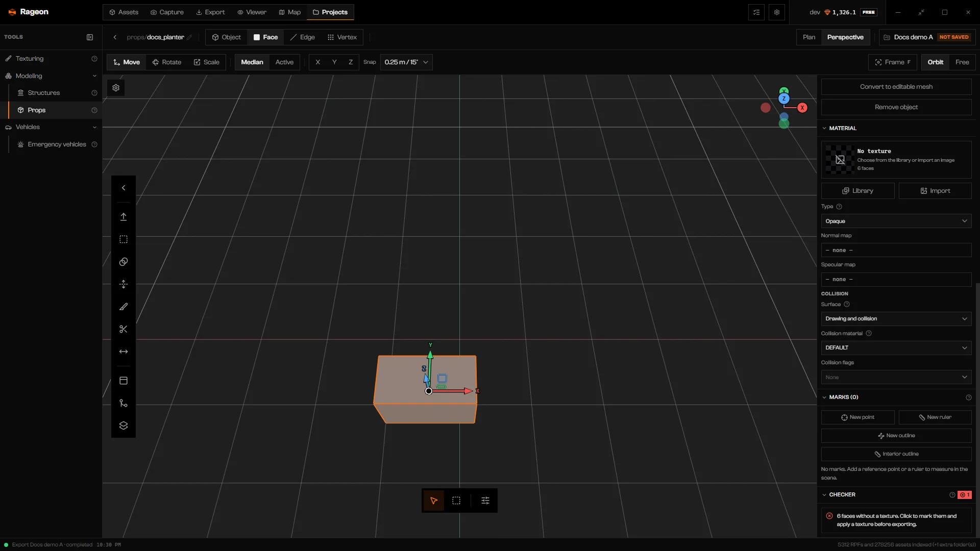
Task: Click the Checker error count badge
Action: tap(965, 495)
